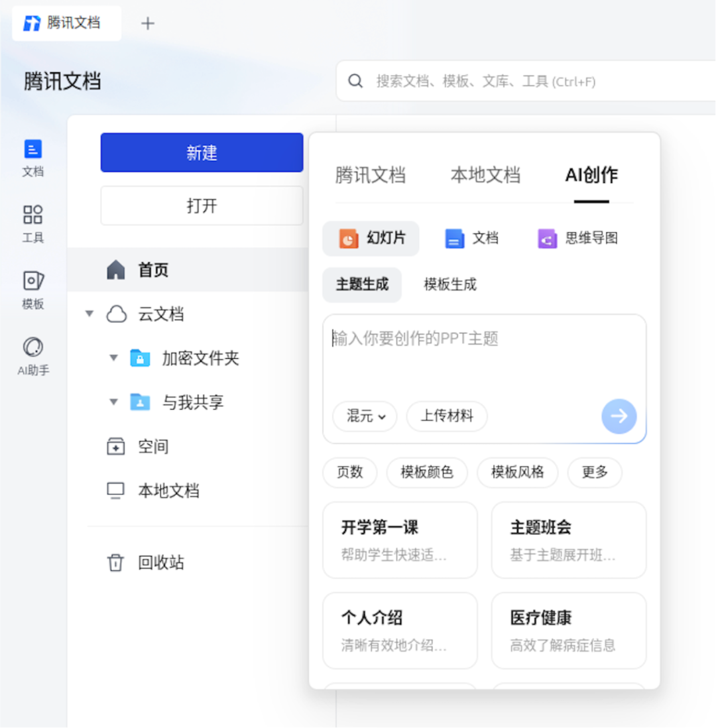
Task: Switch to the 本地文档 tab in popup
Action: 485,176
